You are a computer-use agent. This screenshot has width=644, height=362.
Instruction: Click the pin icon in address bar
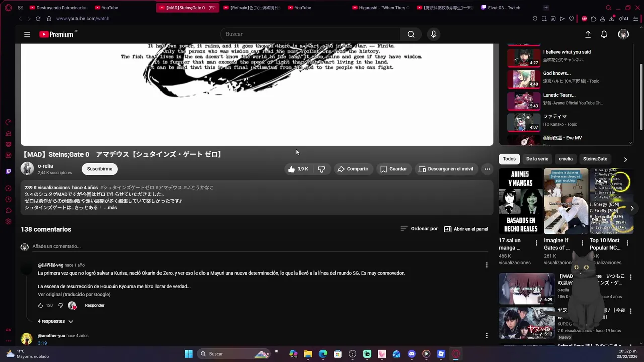tap(535, 19)
